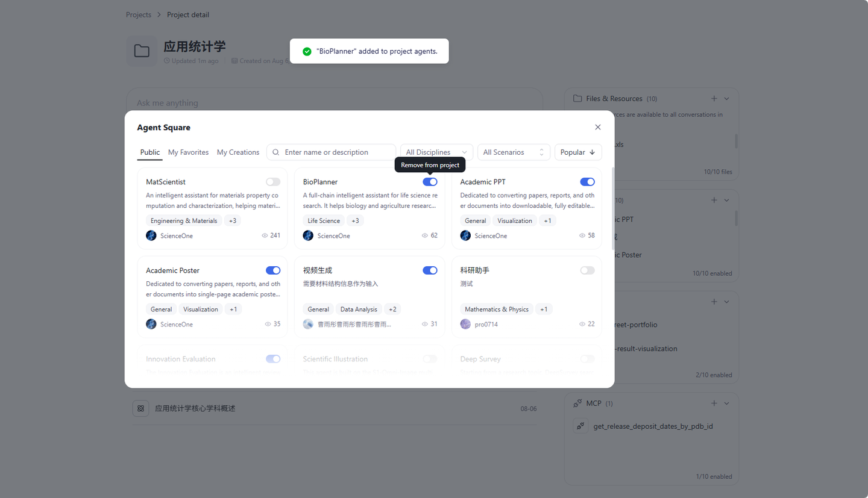This screenshot has width=868, height=498.
Task: Close the Agent Square dialog
Action: (598, 127)
